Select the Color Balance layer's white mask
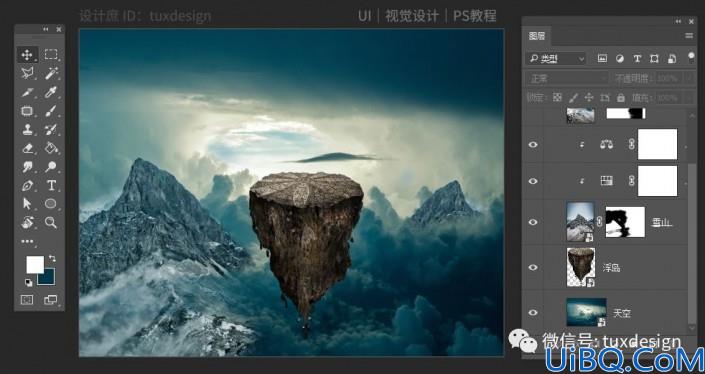 tap(657, 144)
